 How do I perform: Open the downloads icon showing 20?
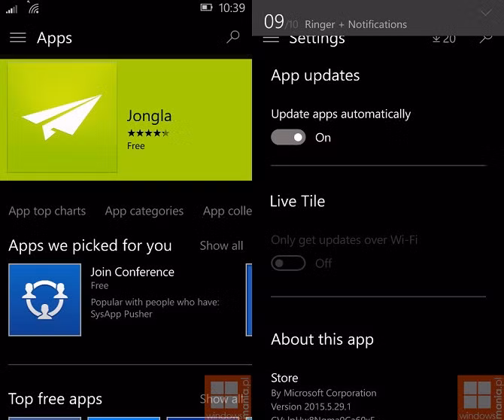(444, 38)
